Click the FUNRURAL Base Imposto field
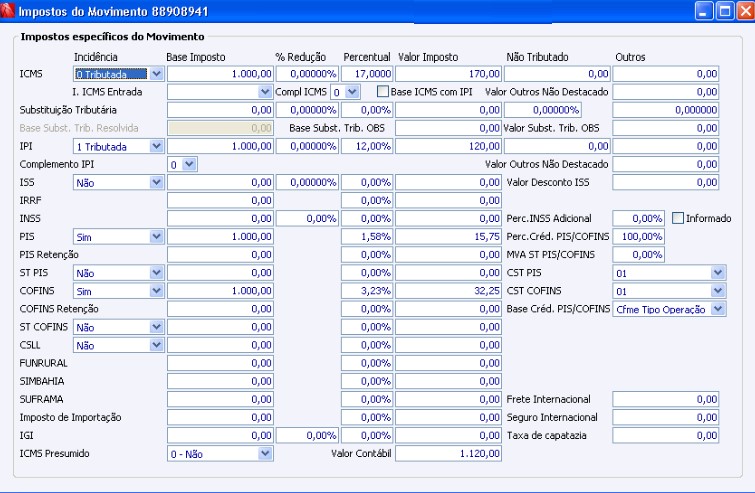755x493 pixels. (x=221, y=363)
